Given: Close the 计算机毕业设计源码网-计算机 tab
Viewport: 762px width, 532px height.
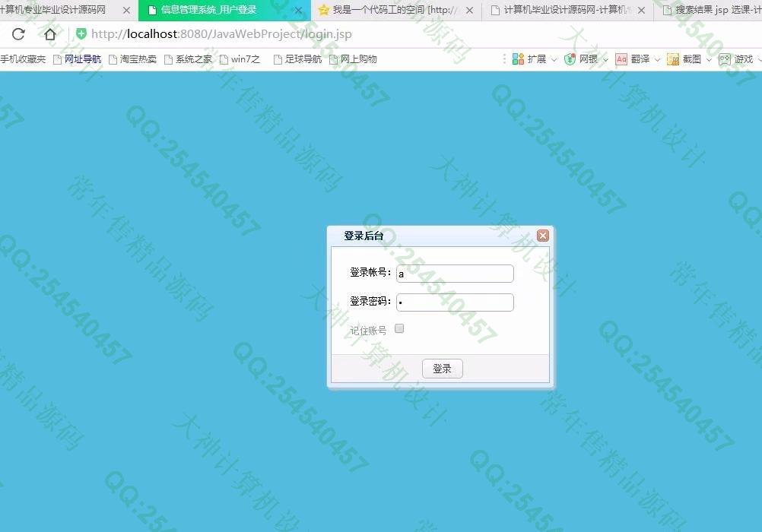Looking at the screenshot, I should coord(642,10).
